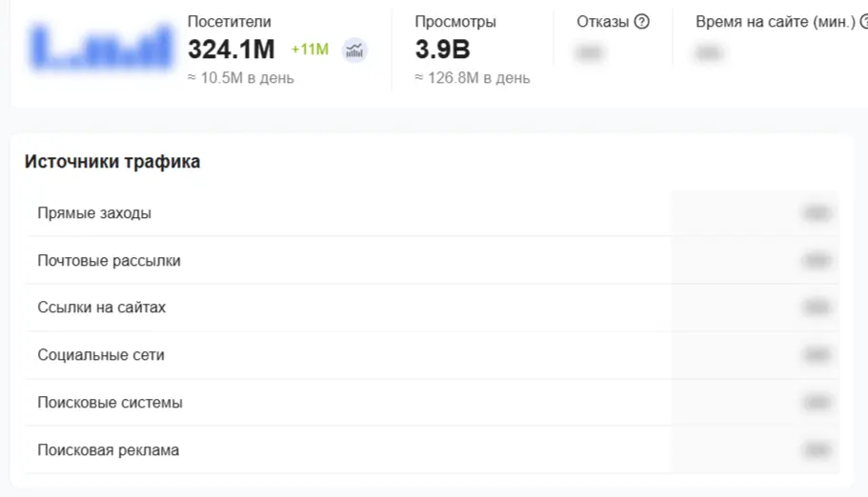Select the Почтовые рассылки row
This screenshot has height=497, width=868.
coord(109,261)
